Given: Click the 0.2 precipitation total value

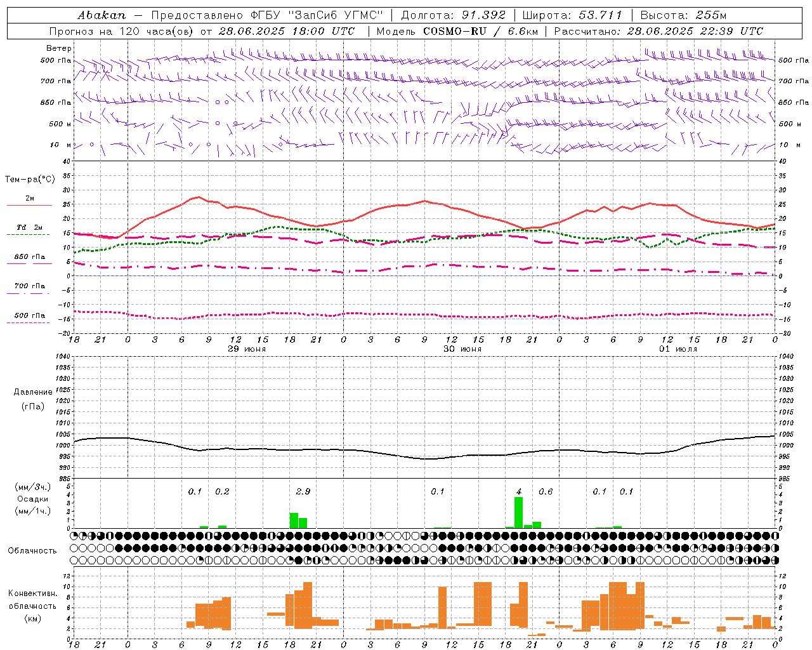Looking at the screenshot, I should click(x=222, y=491).
